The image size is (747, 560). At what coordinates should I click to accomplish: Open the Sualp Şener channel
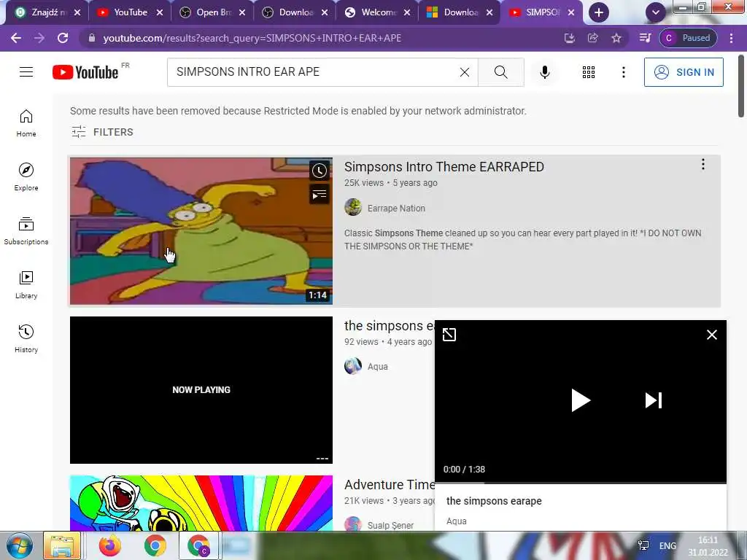tap(390, 525)
